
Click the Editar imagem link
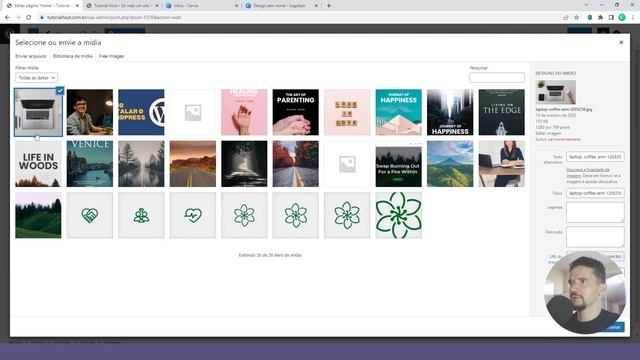(548, 133)
